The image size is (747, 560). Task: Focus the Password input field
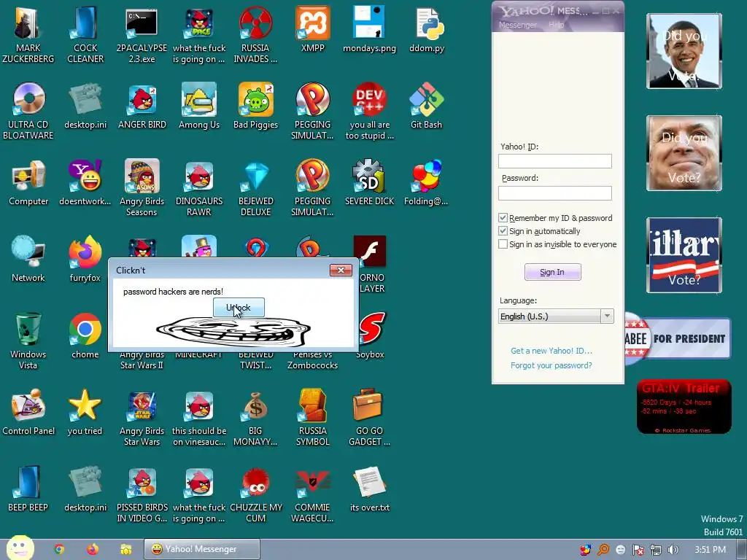555,192
